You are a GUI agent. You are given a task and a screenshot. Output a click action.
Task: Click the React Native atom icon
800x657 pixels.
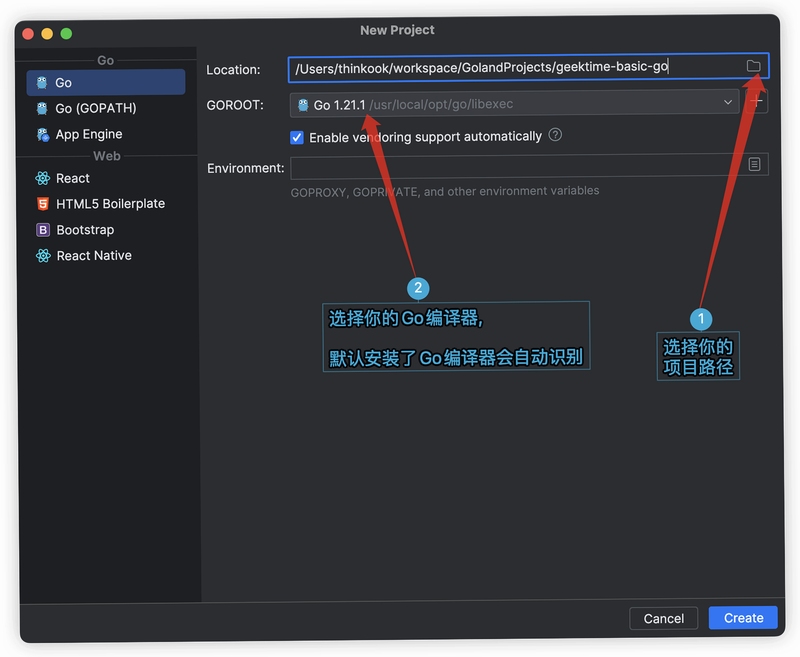(43, 256)
